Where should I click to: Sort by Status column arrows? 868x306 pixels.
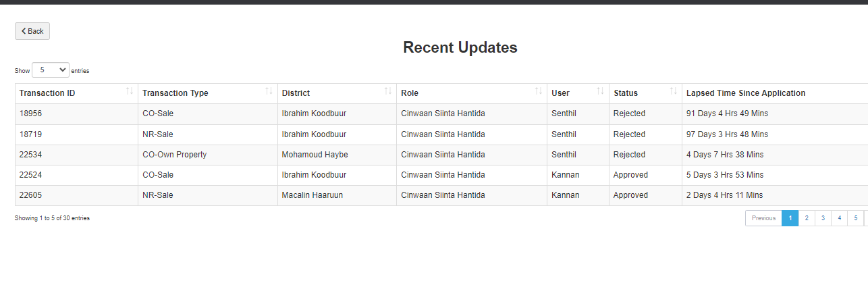click(x=673, y=91)
